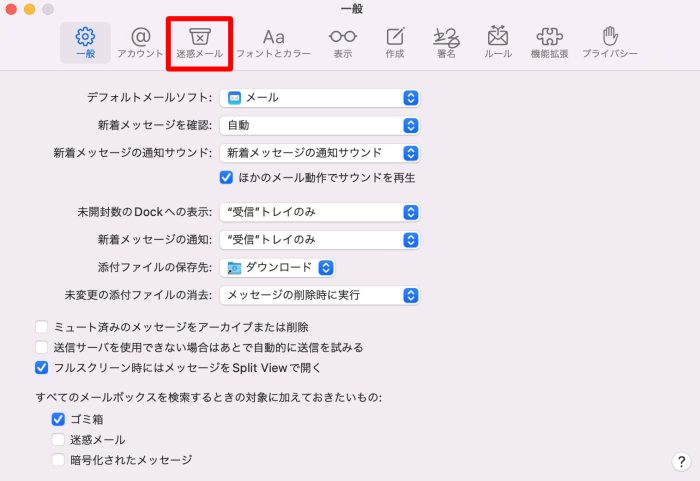Enable ミュート済みのメッセージをアーカイブまたは削除 checkbox
The height and width of the screenshot is (481, 700).
pyautogui.click(x=42, y=327)
